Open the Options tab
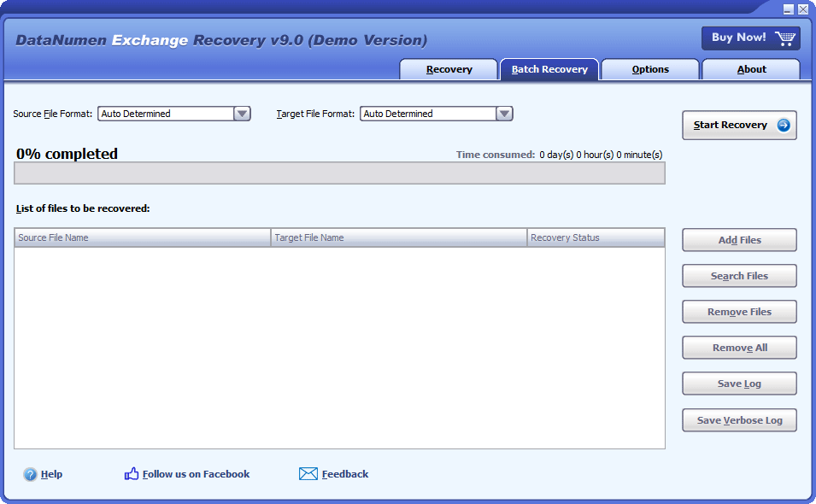The height and width of the screenshot is (504, 816). pyautogui.click(x=650, y=69)
